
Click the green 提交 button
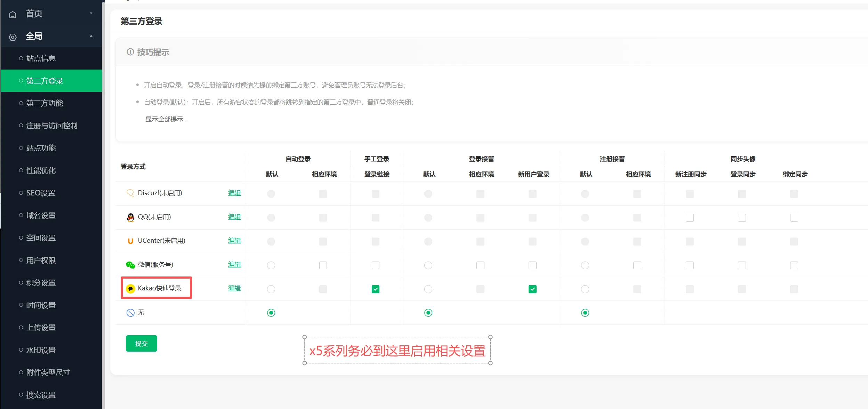click(x=142, y=344)
